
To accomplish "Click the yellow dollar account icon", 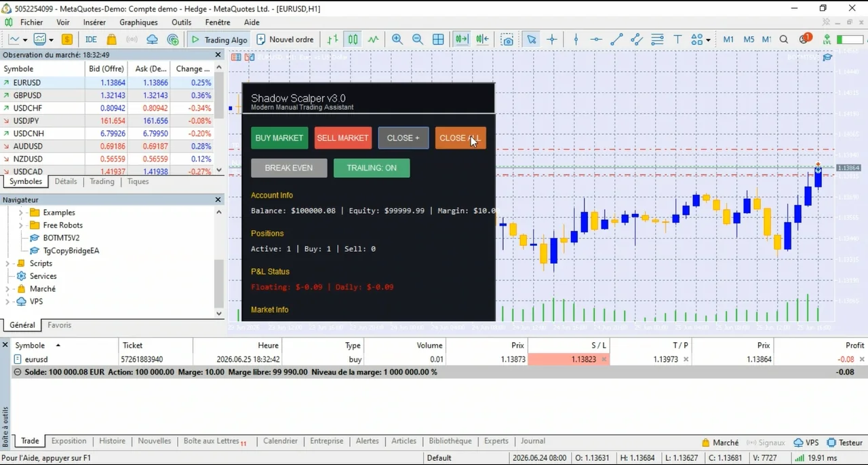I will [x=68, y=39].
